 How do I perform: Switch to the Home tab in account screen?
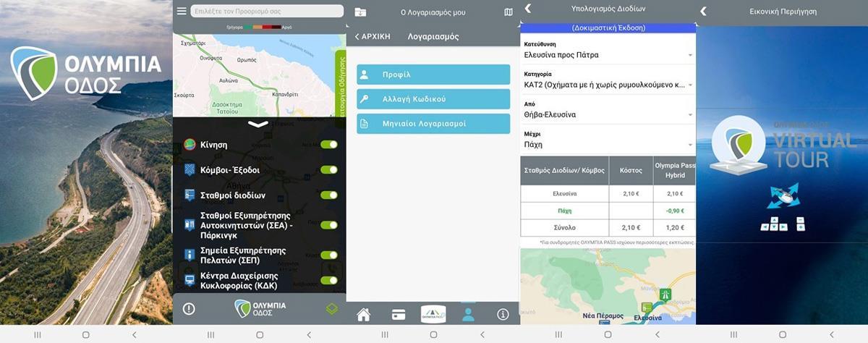[363, 314]
